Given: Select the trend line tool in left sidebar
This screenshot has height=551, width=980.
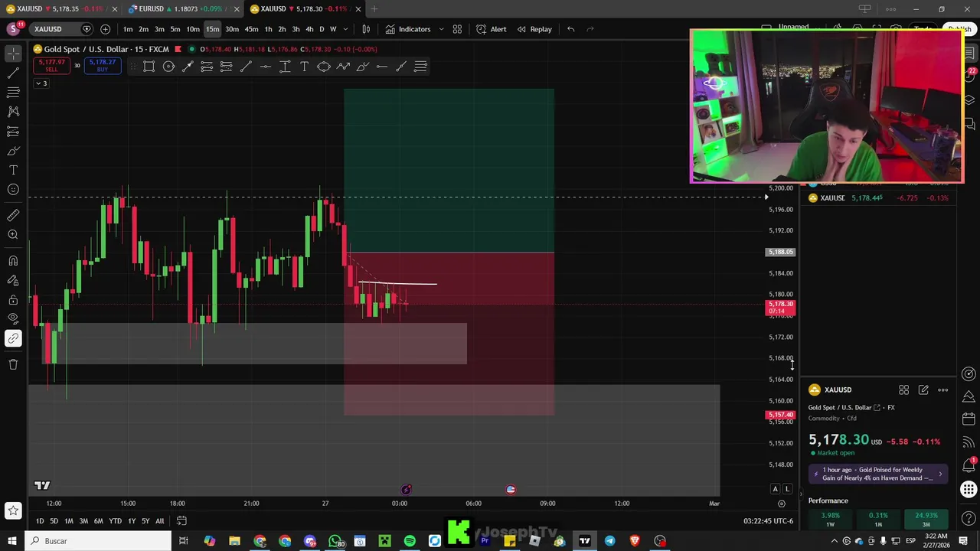Looking at the screenshot, I should tap(13, 73).
